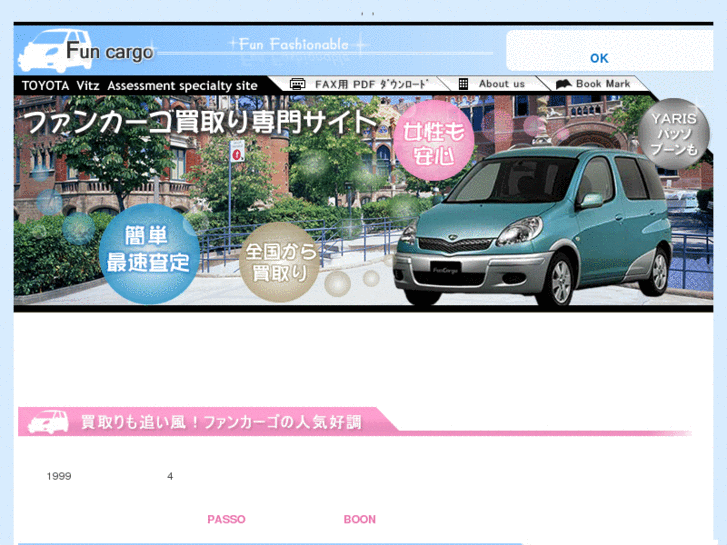This screenshot has width=727, height=545.
Task: Click the fax printer icon
Action: pos(297,84)
